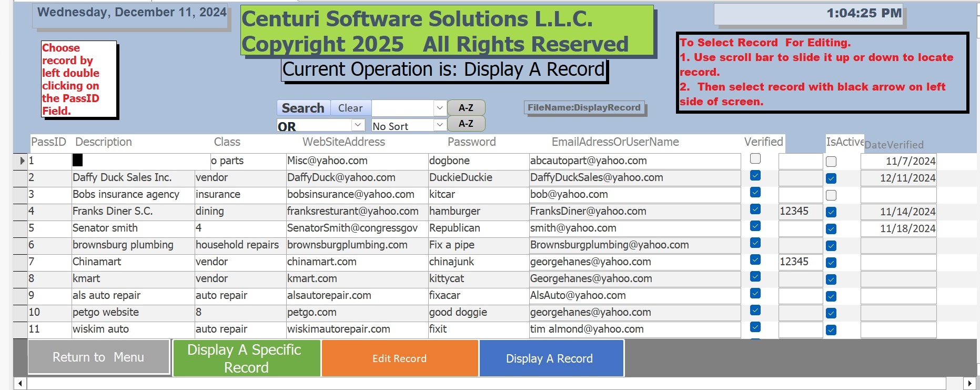This screenshot has width=980, height=390.
Task: Click the FileName:DisplayRecord label
Action: pos(584,108)
